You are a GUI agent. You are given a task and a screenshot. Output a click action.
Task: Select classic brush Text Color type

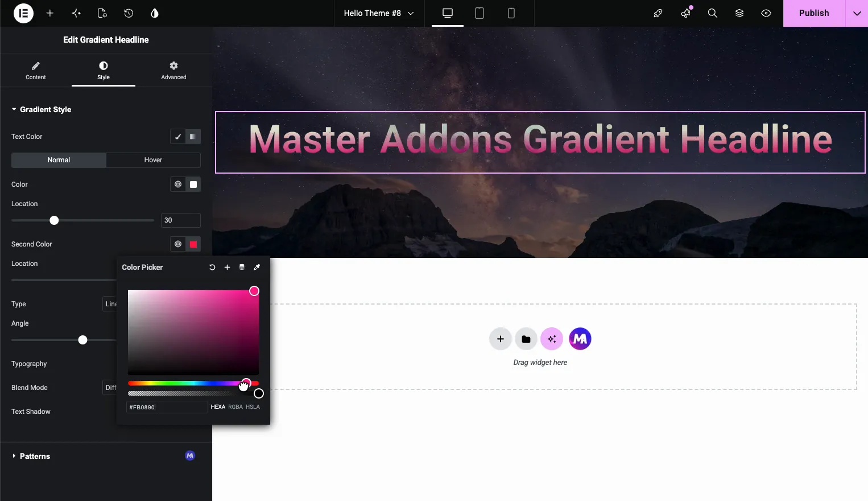pyautogui.click(x=178, y=137)
